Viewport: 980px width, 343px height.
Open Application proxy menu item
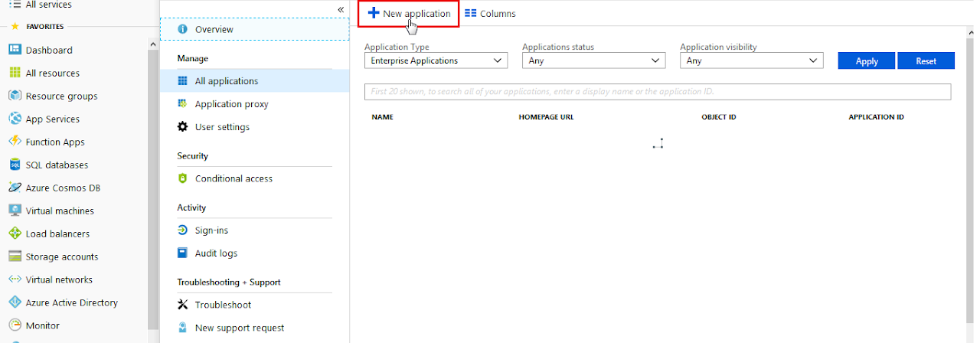[x=255, y=104]
